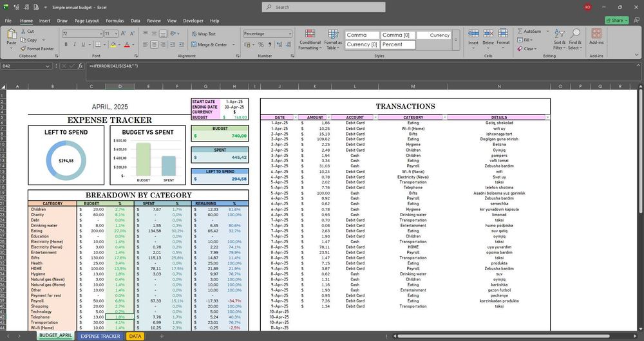Image resolution: width=644 pixels, height=341 pixels.
Task: Open the Percentage number format dropdown
Action: point(290,33)
